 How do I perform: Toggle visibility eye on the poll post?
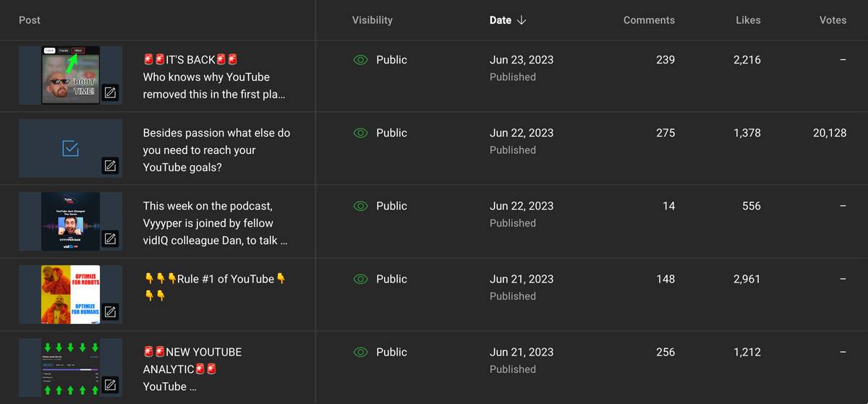point(360,133)
